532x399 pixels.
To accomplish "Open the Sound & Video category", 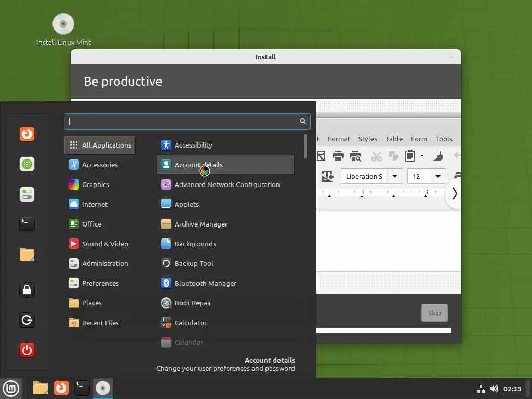I will coord(100,244).
